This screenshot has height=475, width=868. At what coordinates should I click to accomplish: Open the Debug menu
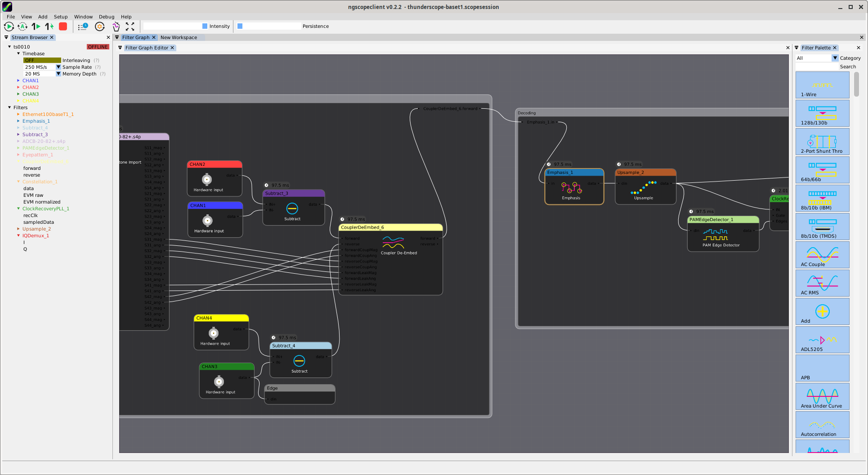click(x=107, y=17)
